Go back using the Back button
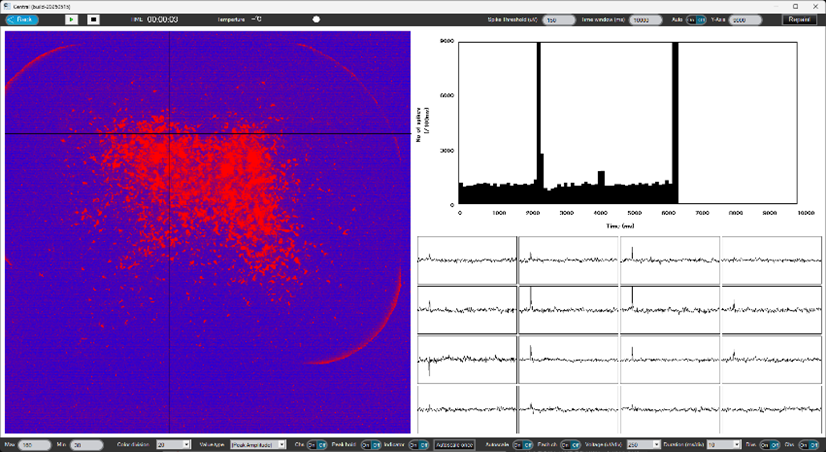The width and height of the screenshot is (826, 452). (22, 19)
